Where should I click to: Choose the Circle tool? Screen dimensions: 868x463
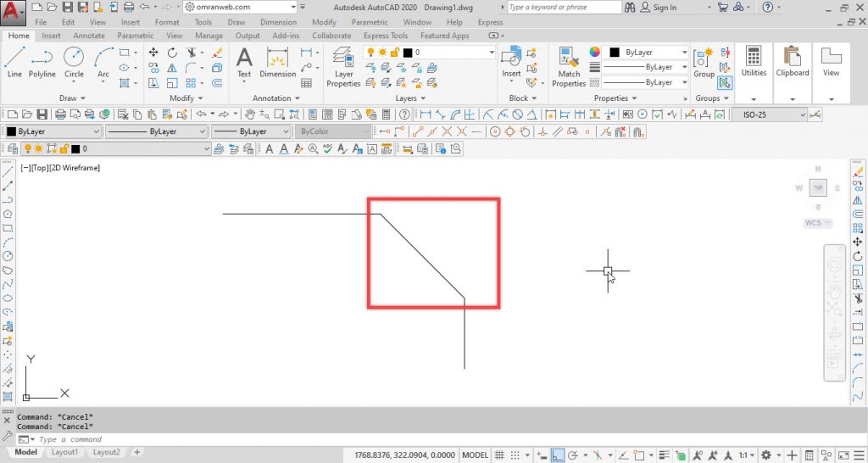click(x=74, y=63)
